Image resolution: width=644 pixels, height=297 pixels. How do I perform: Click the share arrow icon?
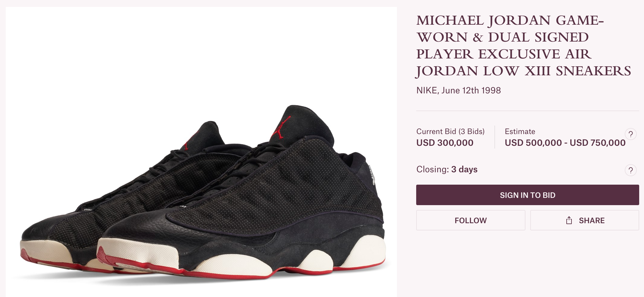(x=569, y=220)
